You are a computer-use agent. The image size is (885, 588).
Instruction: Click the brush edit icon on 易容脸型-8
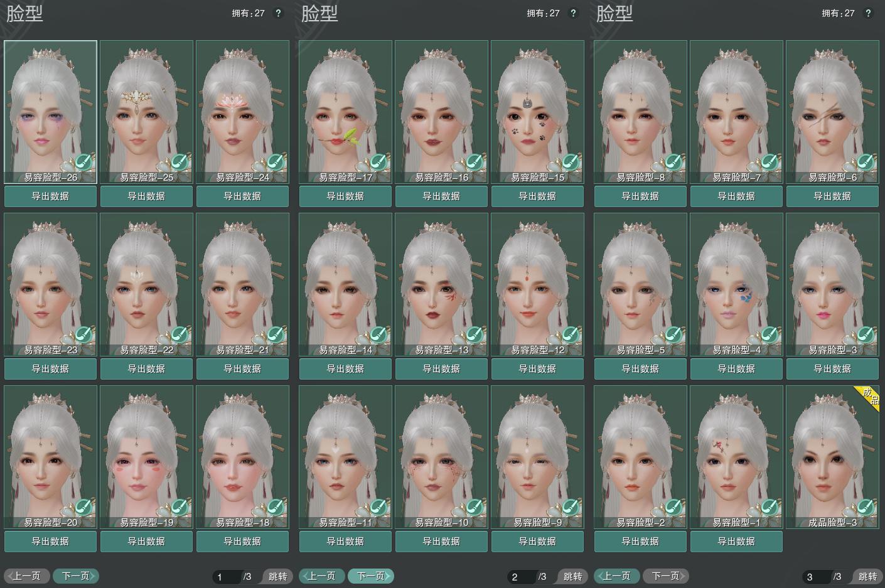click(x=673, y=163)
